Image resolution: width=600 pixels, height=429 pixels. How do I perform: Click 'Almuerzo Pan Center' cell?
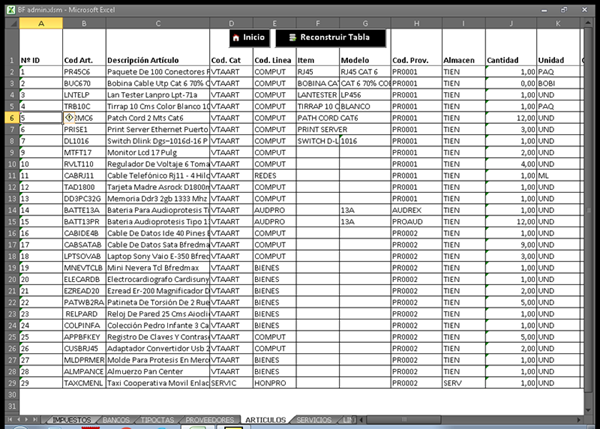tap(158, 371)
